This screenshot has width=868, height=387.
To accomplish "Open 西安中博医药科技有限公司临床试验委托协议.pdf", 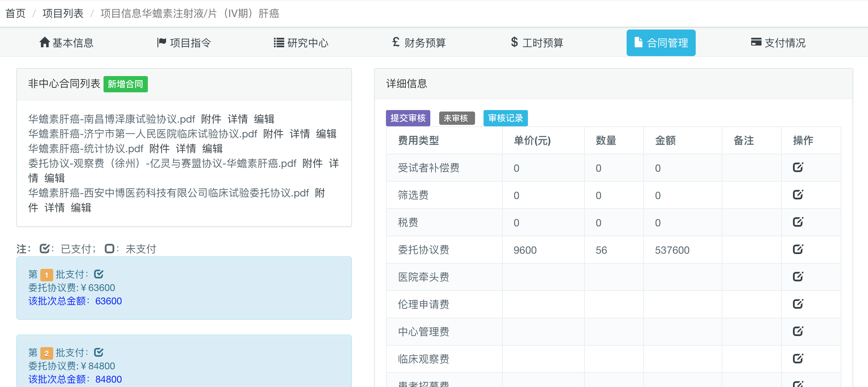I will click(169, 193).
